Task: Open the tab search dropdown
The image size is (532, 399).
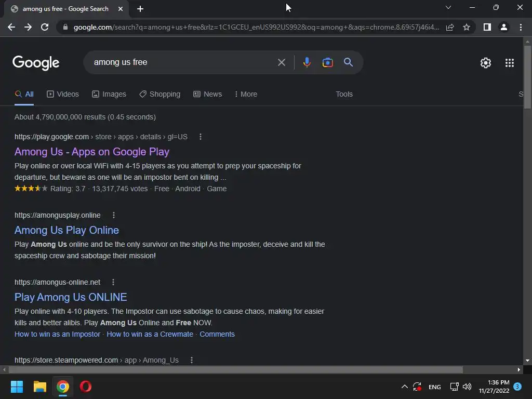Action: click(x=448, y=7)
